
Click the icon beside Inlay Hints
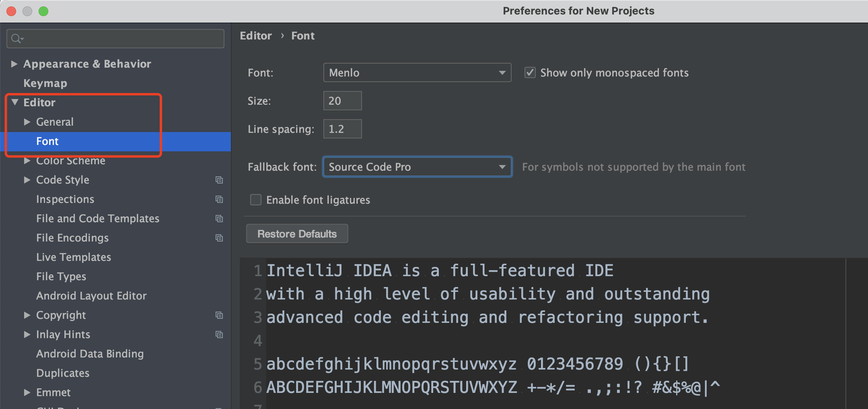tap(219, 335)
